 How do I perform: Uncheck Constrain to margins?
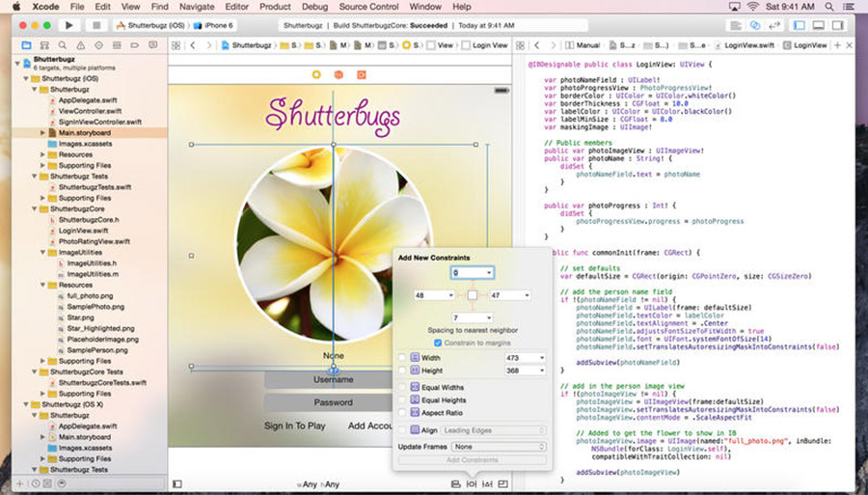pos(438,344)
